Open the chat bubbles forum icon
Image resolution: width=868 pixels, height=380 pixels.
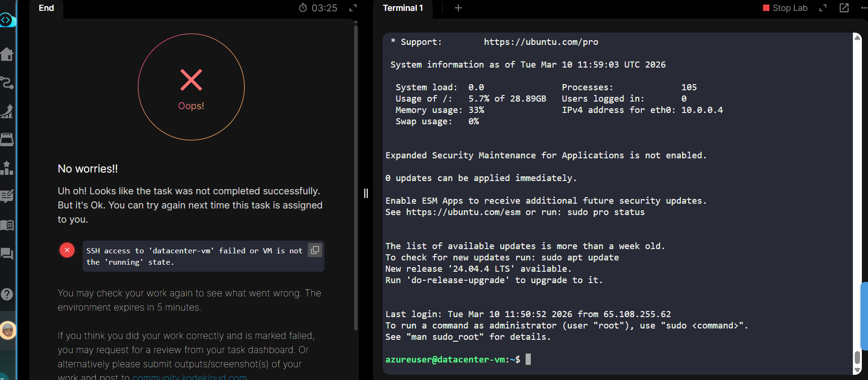point(7,254)
